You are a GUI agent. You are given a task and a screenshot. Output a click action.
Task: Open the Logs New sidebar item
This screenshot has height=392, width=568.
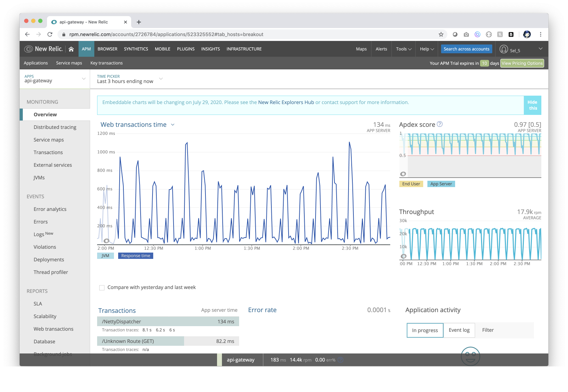click(43, 234)
